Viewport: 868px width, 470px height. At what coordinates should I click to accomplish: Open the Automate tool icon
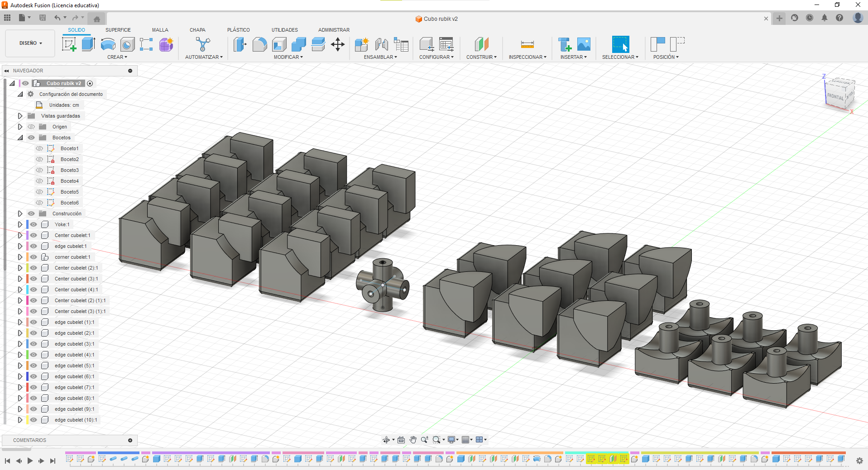click(x=203, y=44)
